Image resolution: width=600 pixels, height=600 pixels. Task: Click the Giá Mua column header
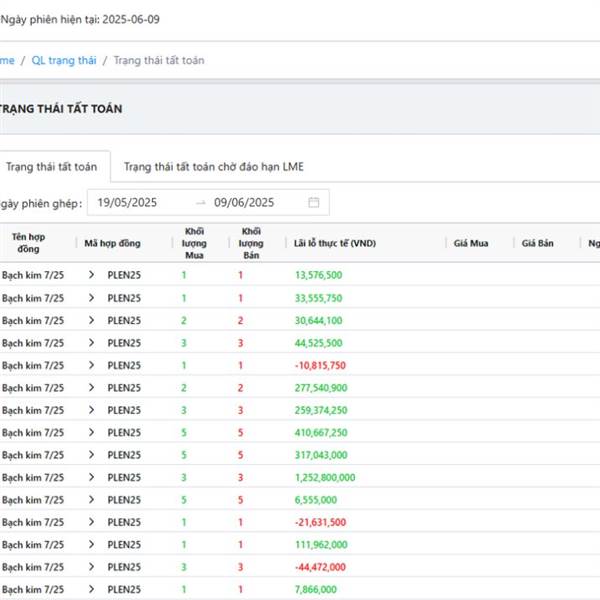471,243
